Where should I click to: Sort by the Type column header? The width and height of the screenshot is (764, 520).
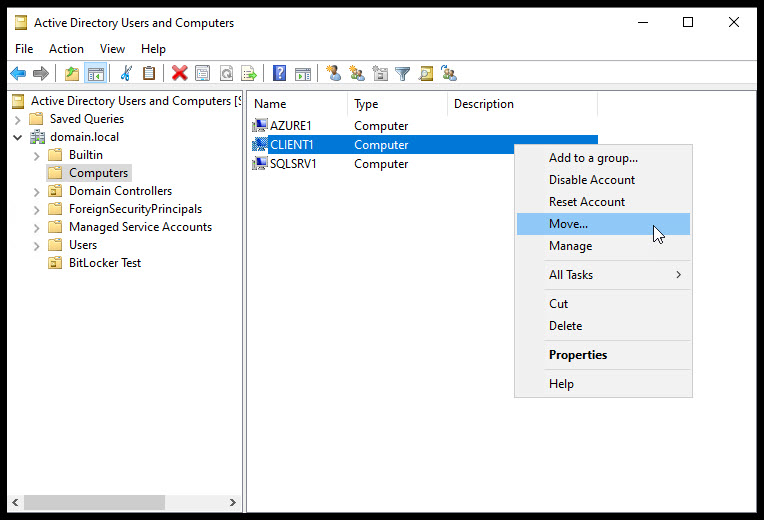(398, 104)
